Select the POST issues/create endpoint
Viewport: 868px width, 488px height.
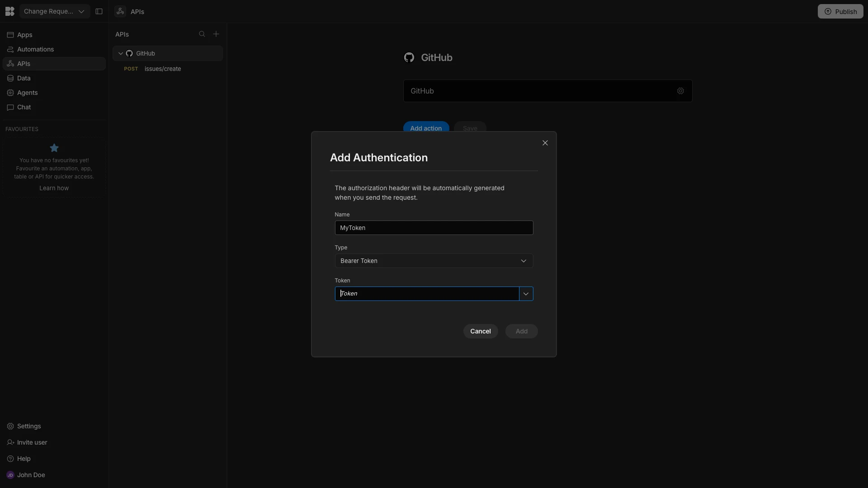[x=162, y=69]
